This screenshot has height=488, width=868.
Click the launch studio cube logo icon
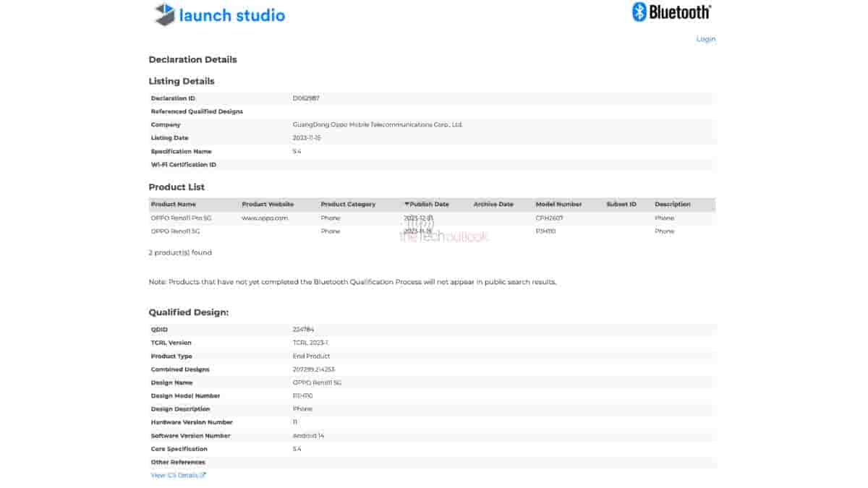[165, 14]
